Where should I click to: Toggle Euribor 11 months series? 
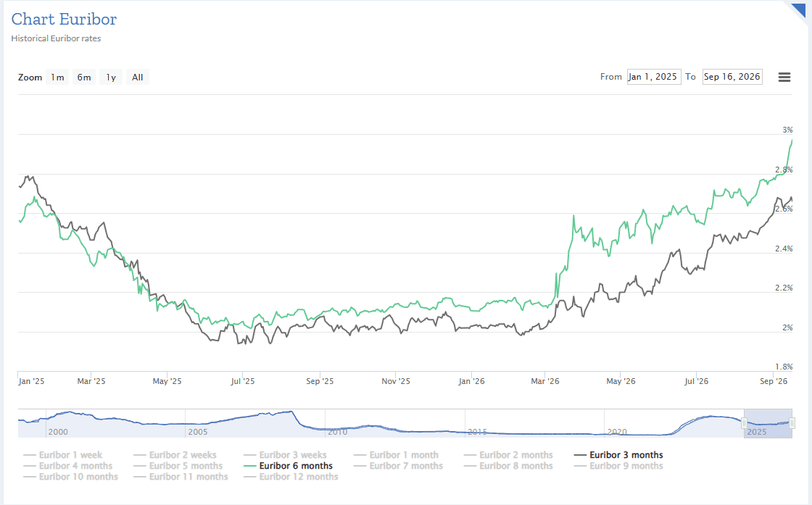[181, 477]
